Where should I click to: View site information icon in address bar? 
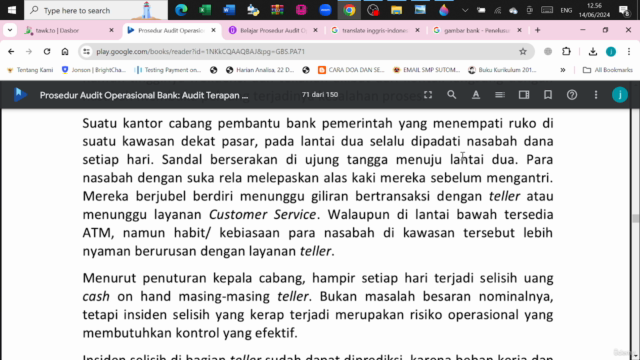tap(86, 51)
